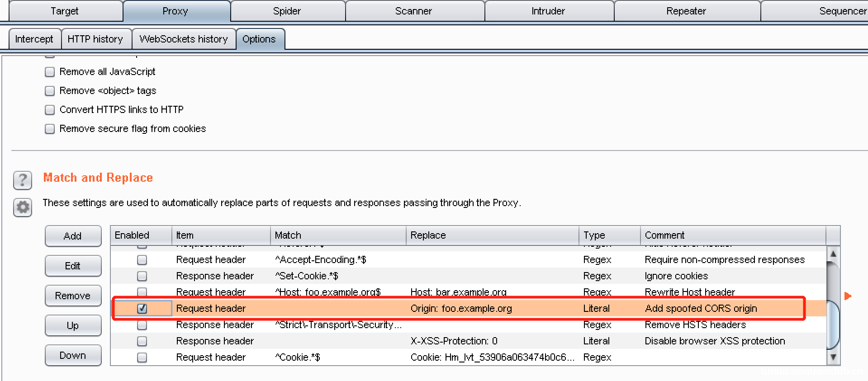This screenshot has height=381, width=868.
Task: Toggle the Convert HTTPS links to HTTP option
Action: click(x=50, y=110)
